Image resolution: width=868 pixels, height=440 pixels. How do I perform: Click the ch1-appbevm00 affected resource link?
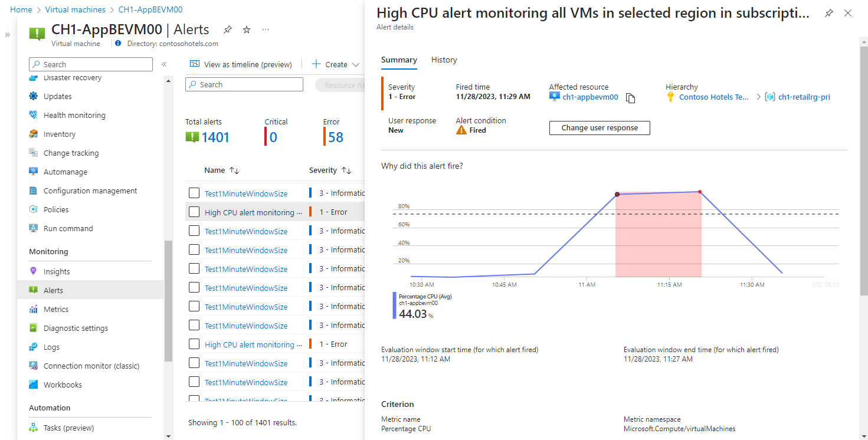pos(591,97)
